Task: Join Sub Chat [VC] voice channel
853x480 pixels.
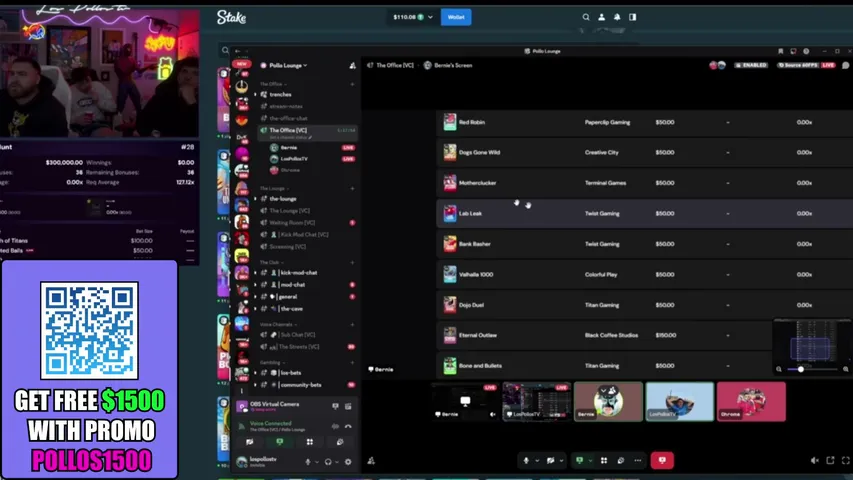Action: pos(298,335)
